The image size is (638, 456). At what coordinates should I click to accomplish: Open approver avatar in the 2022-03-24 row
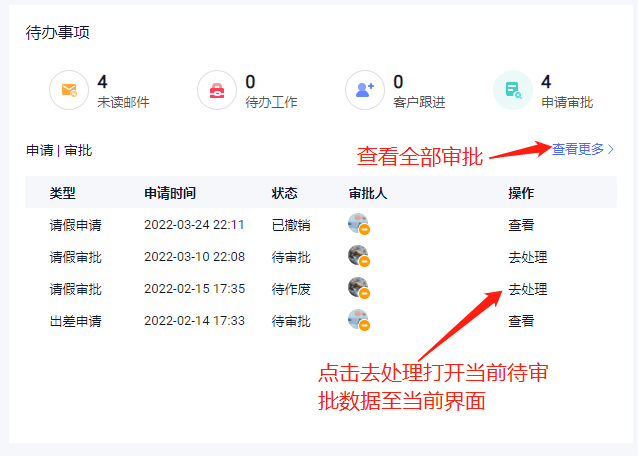pos(359,224)
